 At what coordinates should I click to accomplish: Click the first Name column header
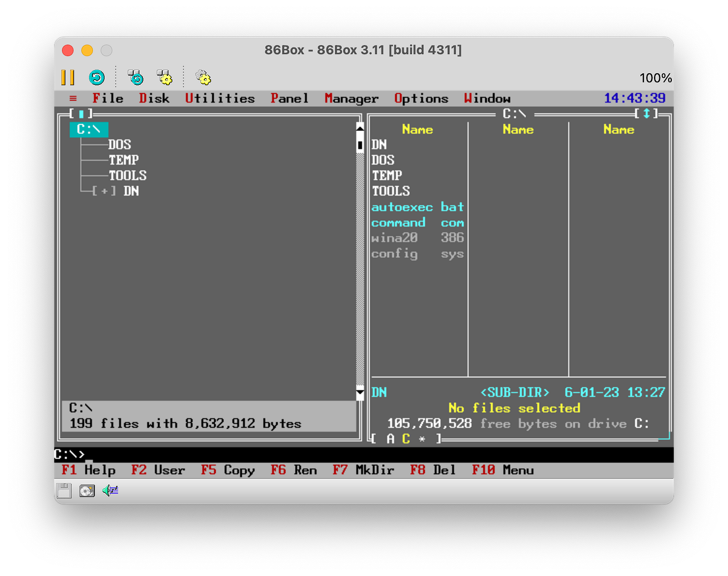pyautogui.click(x=418, y=129)
